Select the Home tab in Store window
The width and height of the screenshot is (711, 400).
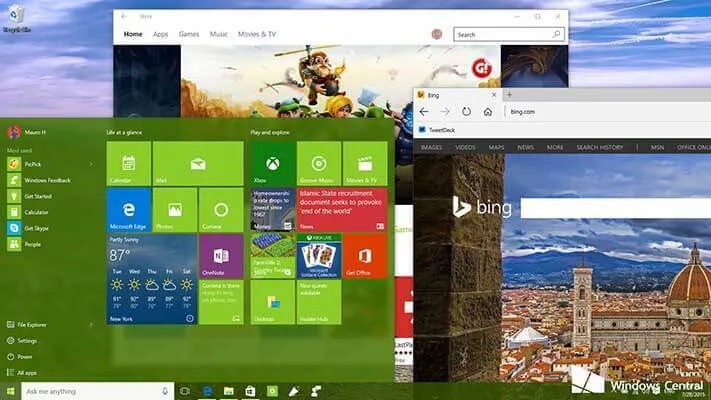coord(133,34)
